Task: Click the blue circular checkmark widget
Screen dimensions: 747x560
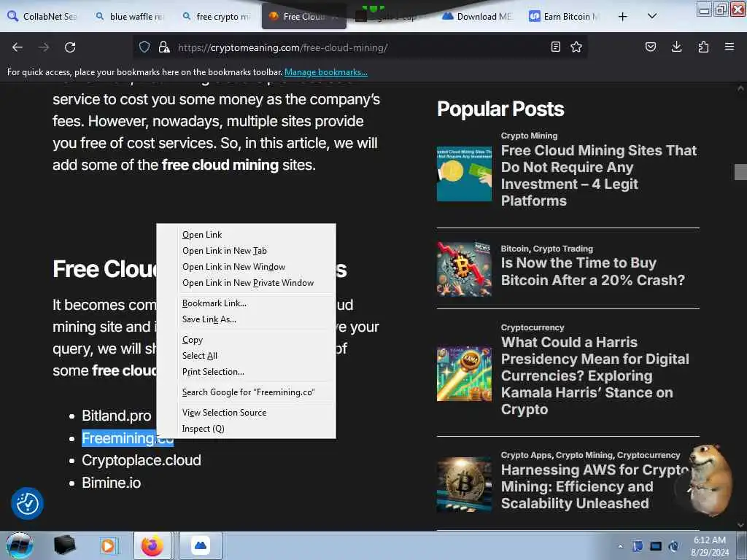Action: coord(27,503)
